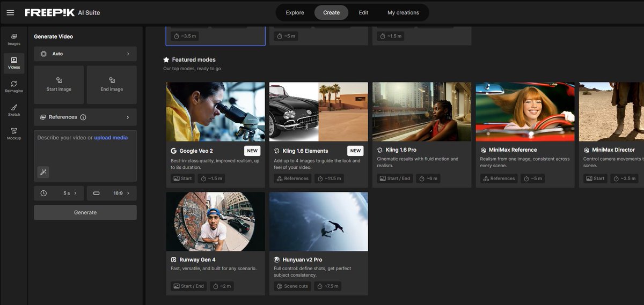Click ~5 m tag on MiniMax Reference
This screenshot has height=305, width=644.
click(533, 178)
